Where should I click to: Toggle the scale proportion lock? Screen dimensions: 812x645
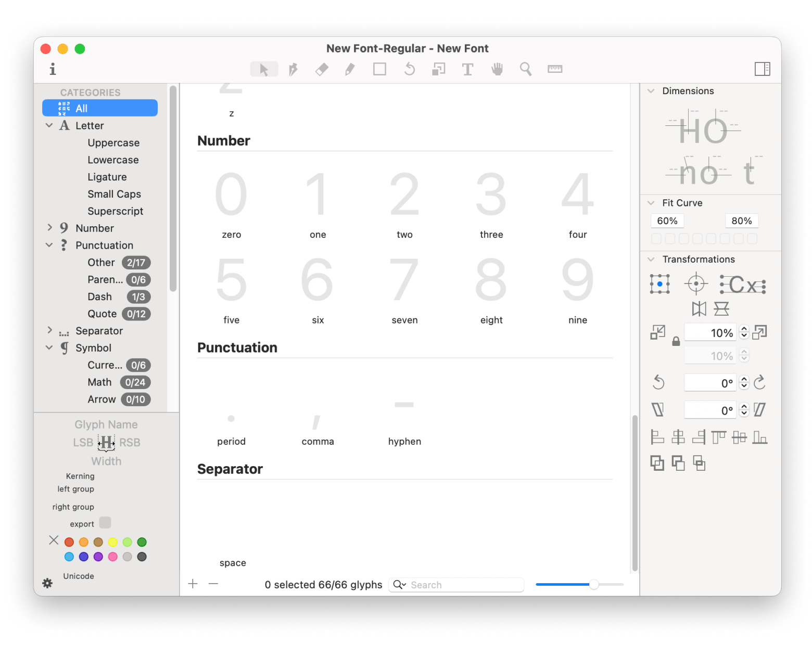[x=676, y=342]
